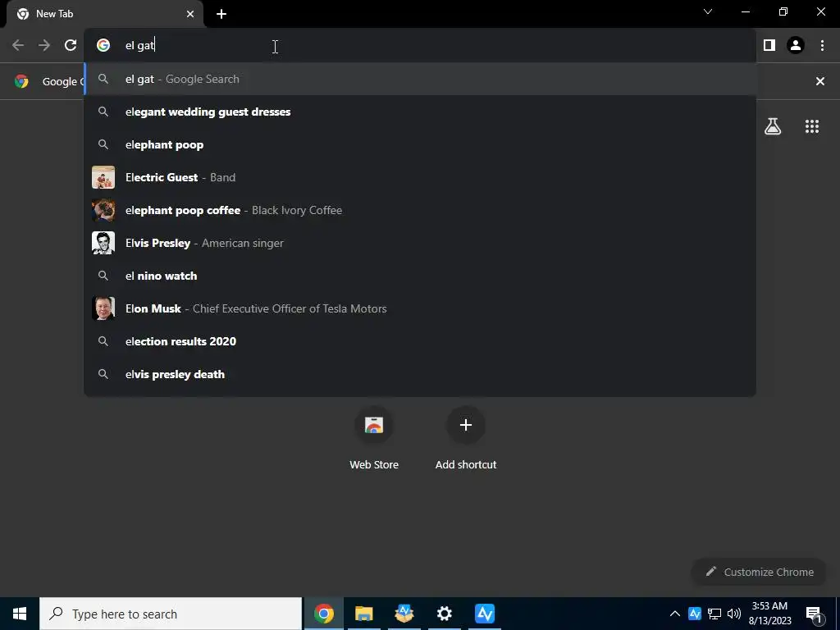
Task: Choose 'el nino watch' suggestion
Action: 420,276
